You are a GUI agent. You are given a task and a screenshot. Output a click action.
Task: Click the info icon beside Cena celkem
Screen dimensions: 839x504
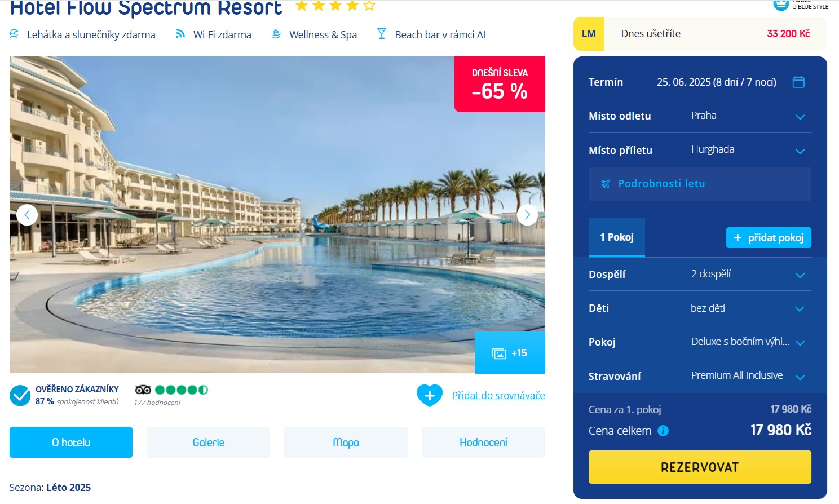663,431
